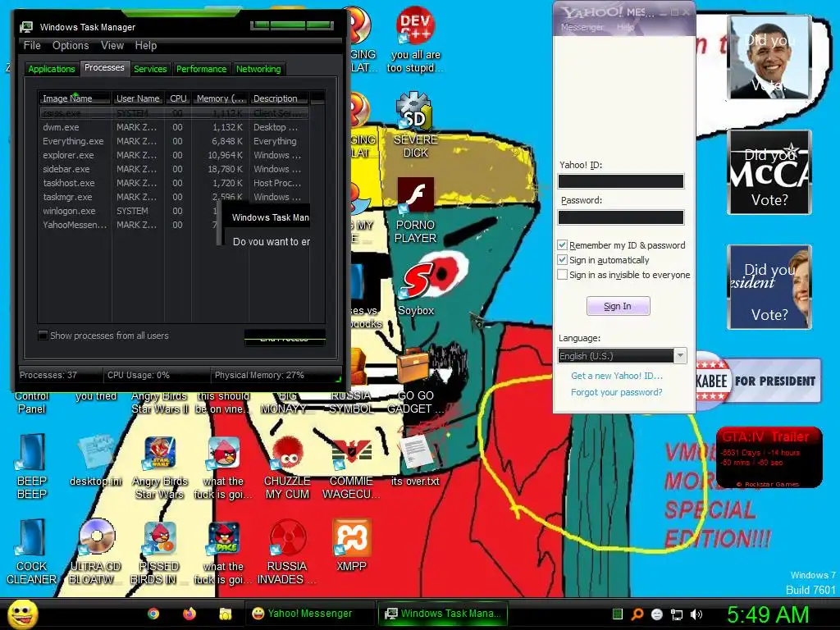
Task: Open the PISSED BIRDS IN... icon
Action: click(x=160, y=538)
